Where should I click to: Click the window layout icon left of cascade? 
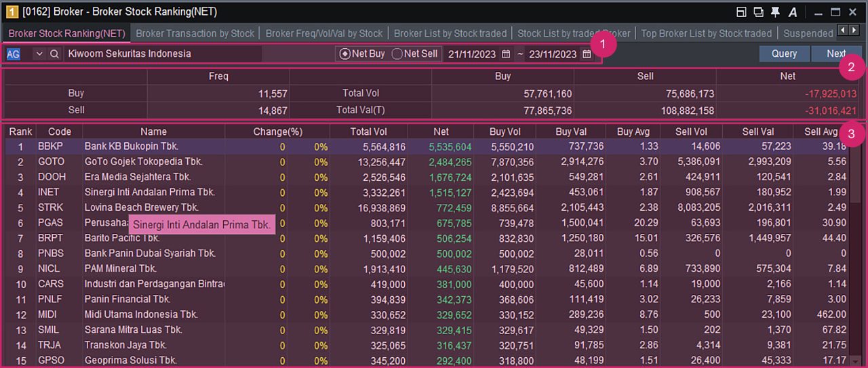point(741,12)
